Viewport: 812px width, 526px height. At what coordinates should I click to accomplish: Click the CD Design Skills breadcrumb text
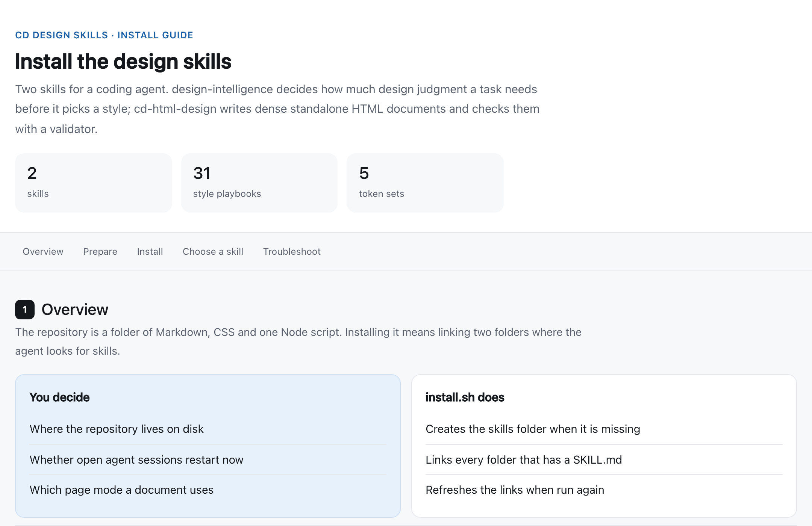[104, 35]
